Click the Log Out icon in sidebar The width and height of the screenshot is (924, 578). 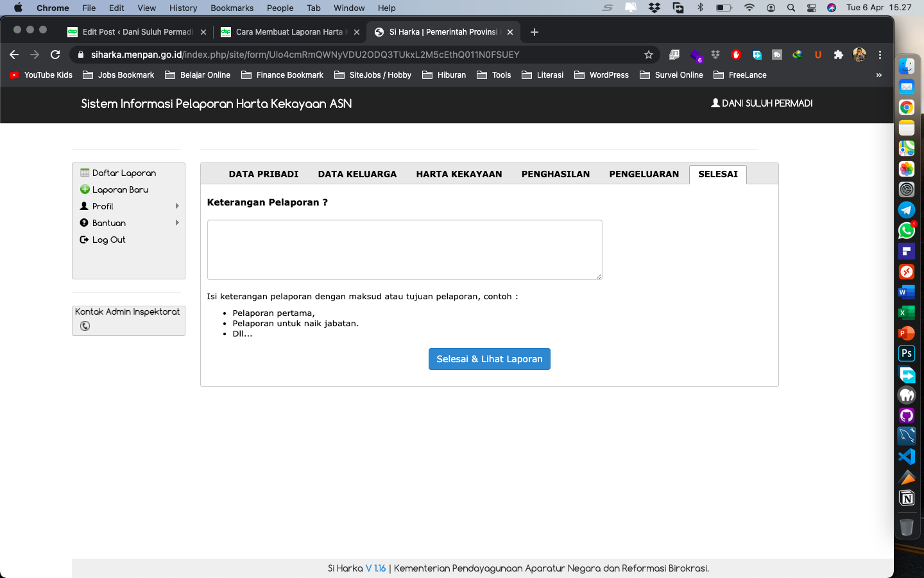point(84,240)
